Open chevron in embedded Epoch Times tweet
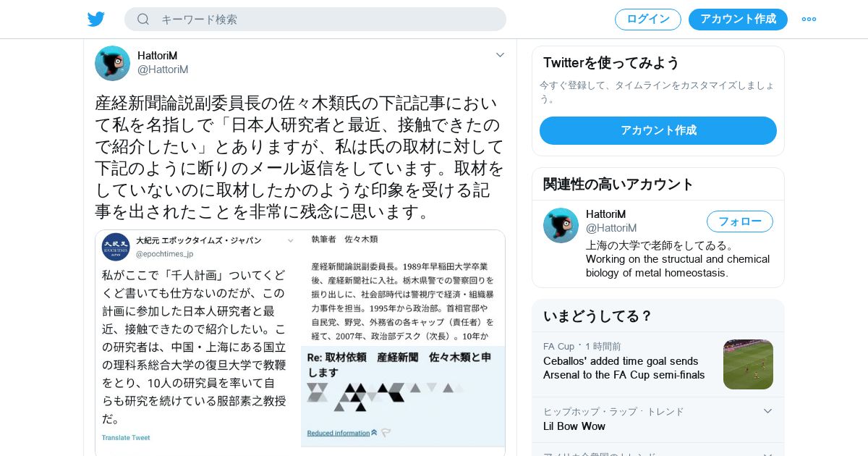Screen dimensions: 868x456 tap(291, 241)
